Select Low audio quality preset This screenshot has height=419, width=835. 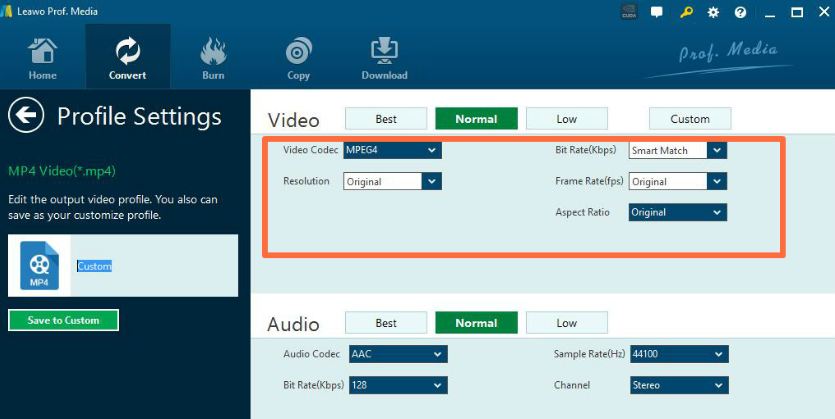click(567, 323)
